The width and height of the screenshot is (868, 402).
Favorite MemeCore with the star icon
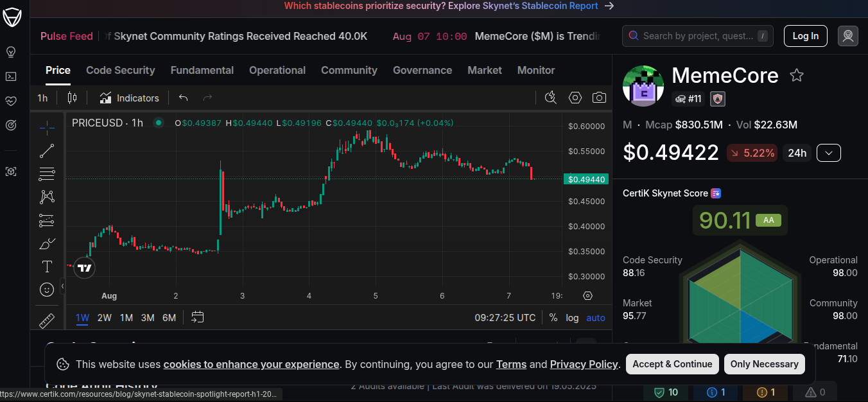click(x=797, y=76)
